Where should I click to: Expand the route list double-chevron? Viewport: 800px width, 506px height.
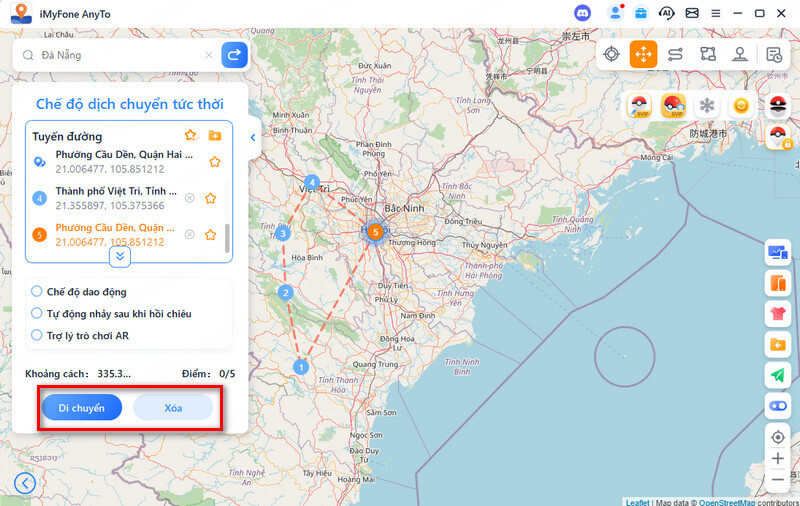click(x=120, y=256)
